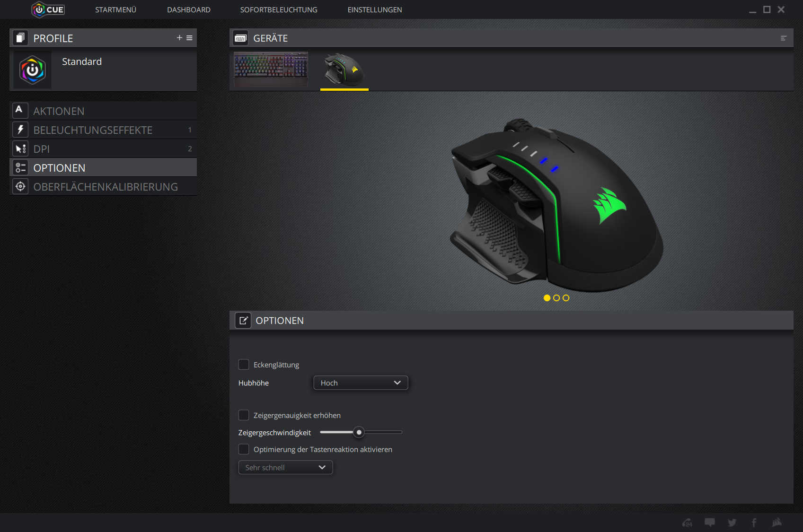The height and width of the screenshot is (532, 803).
Task: Open the Hubhöhe dropdown set to Hoch
Action: (361, 383)
